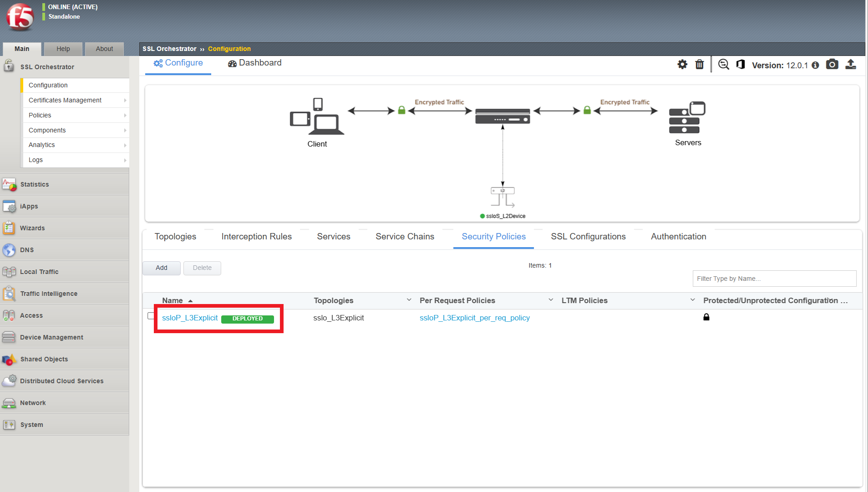Click the Servers icon in diagram
Viewport: 868px width, 492px height.
[x=687, y=117]
